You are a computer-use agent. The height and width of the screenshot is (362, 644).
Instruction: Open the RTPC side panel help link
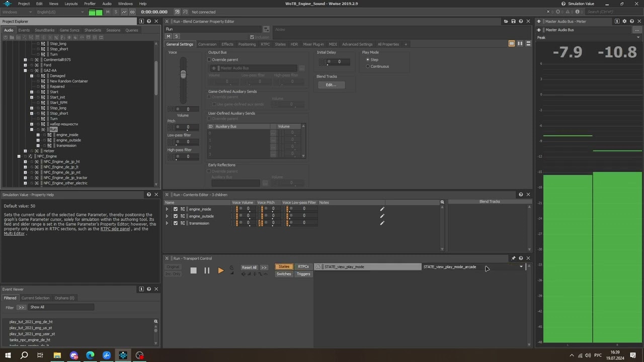point(115,229)
